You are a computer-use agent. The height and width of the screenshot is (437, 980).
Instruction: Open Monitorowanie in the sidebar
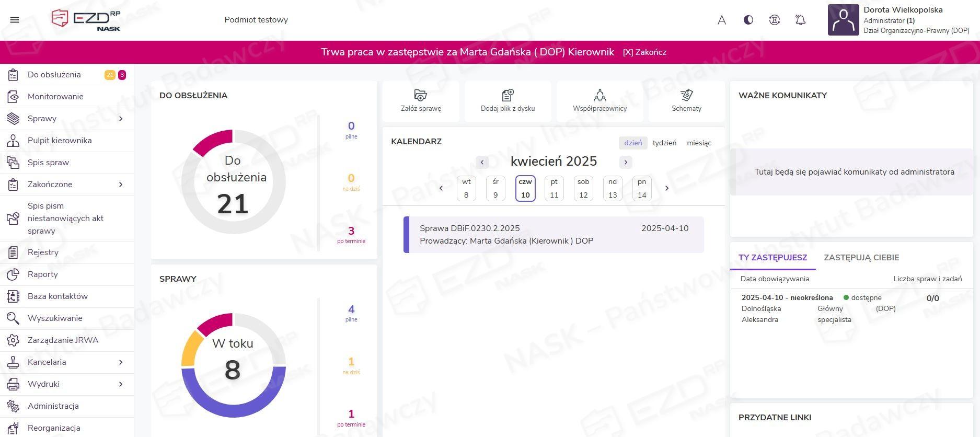pos(55,97)
